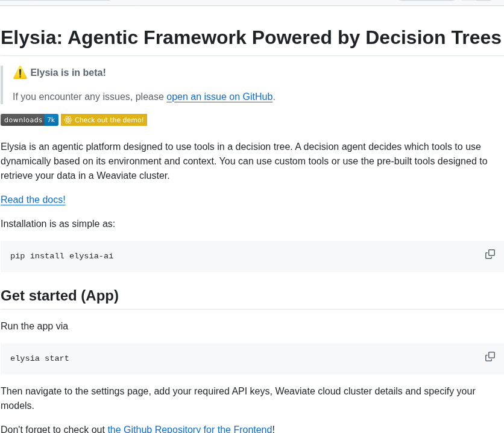Click the paragraph about navigating to settings page
The image size is (504, 433).
pos(238,398)
